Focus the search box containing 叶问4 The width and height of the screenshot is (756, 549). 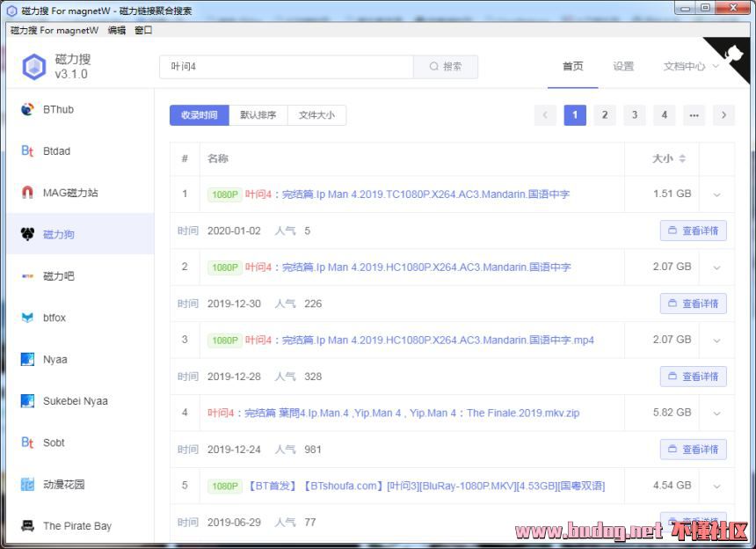[287, 67]
